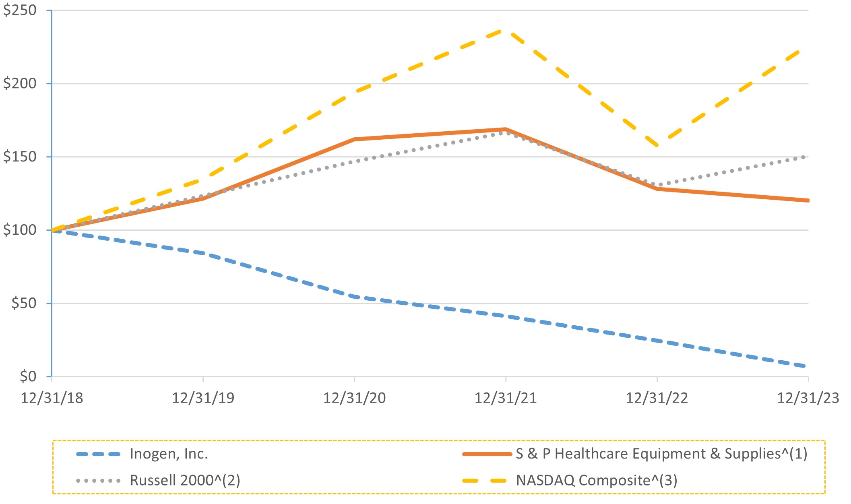This screenshot has height=504, width=851.
Task: Click the $150 y-axis label
Action: point(20,157)
